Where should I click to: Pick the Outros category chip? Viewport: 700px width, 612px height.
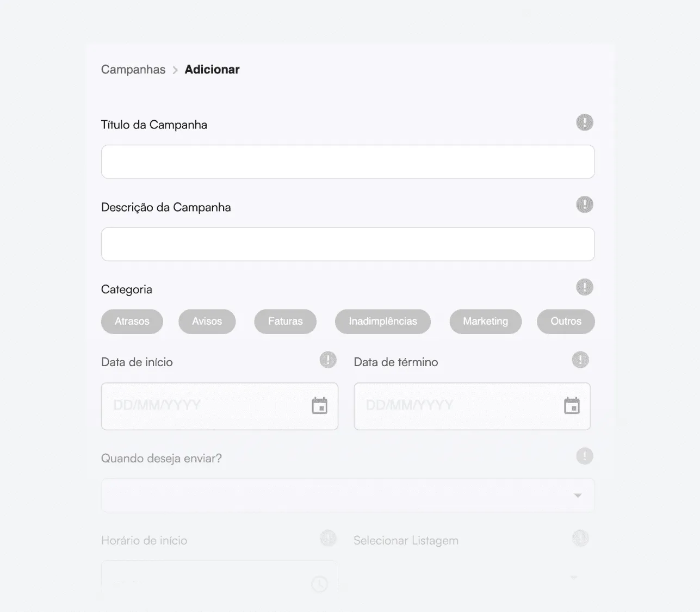tap(566, 322)
